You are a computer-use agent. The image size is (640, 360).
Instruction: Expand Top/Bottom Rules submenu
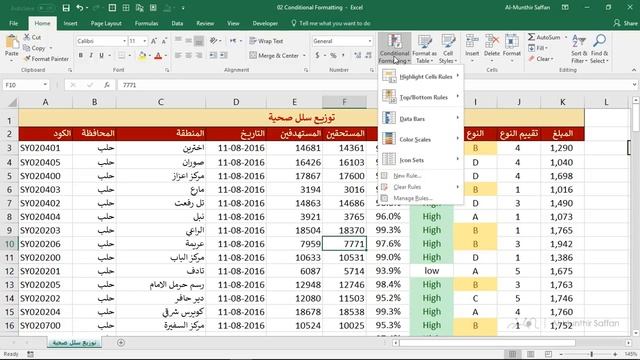[x=421, y=97]
